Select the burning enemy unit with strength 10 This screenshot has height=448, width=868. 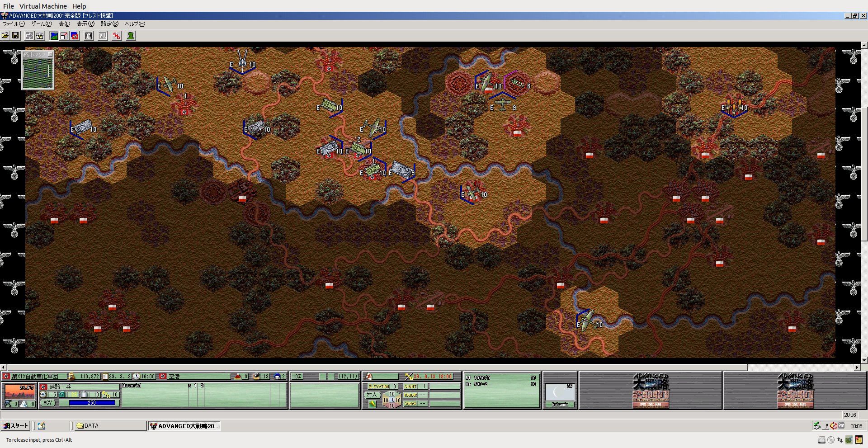point(734,107)
